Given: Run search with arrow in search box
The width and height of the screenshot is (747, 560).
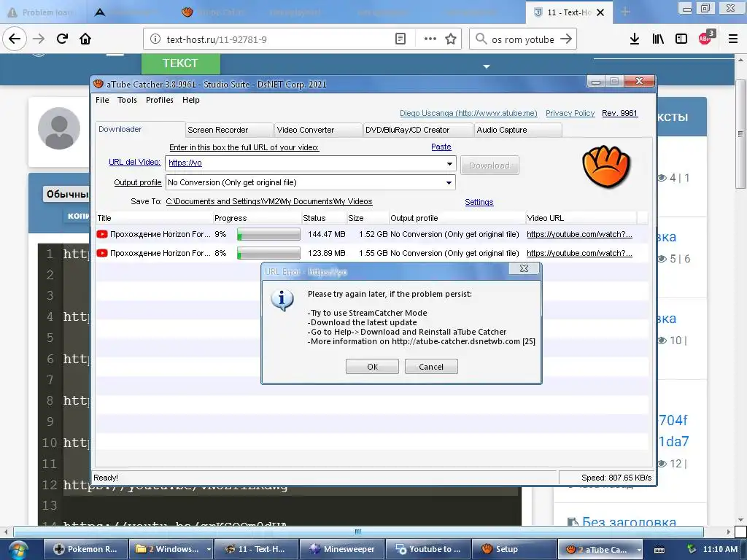Looking at the screenshot, I should [566, 39].
